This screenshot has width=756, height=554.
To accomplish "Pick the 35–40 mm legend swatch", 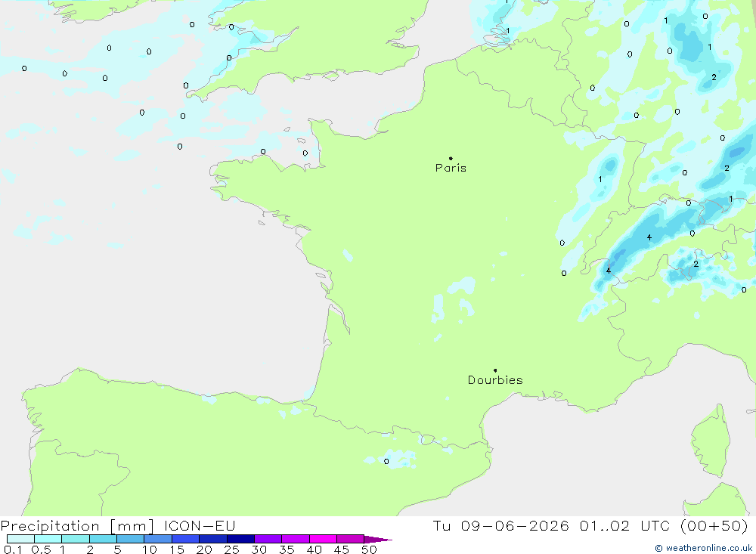I will [x=296, y=539].
